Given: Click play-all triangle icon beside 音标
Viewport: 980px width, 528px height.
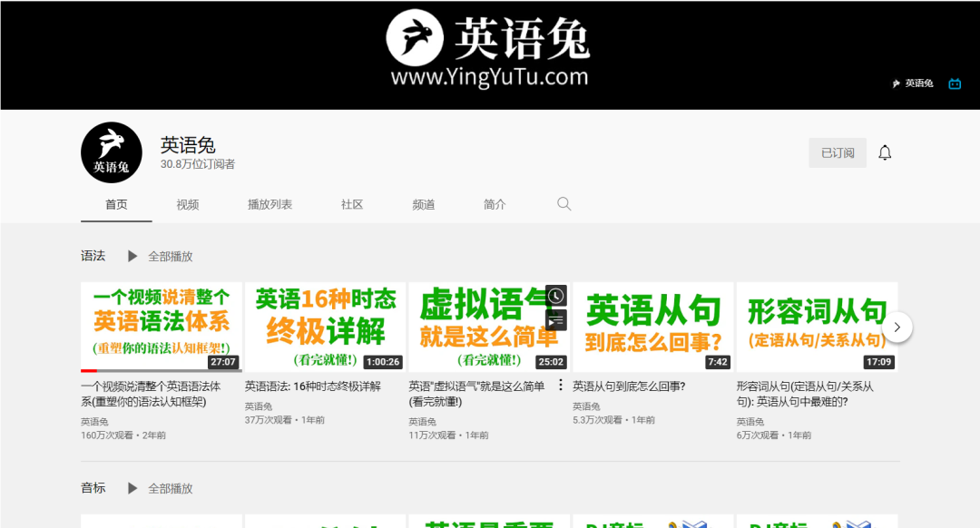Looking at the screenshot, I should (132, 488).
